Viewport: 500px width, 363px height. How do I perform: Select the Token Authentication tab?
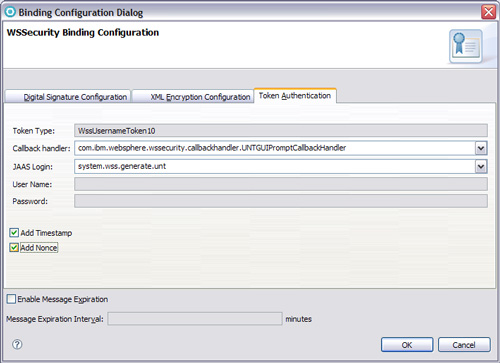pyautogui.click(x=295, y=96)
